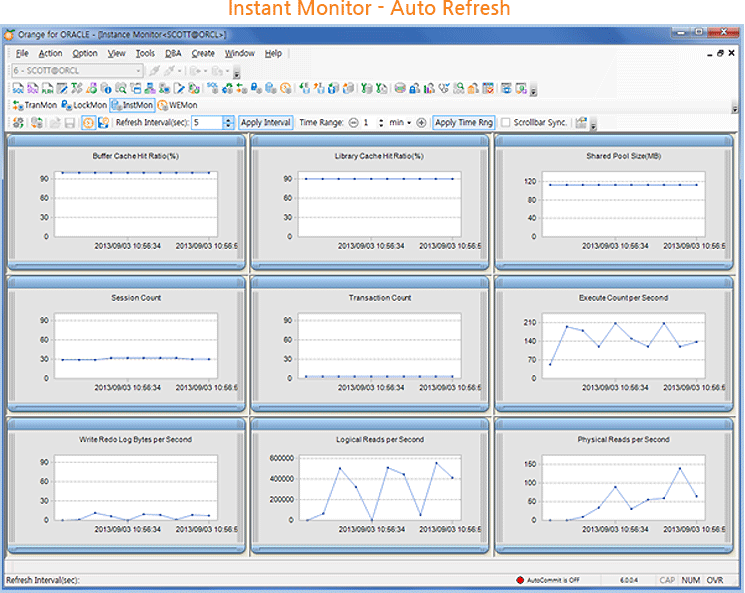Restore the inner Instance Monitor window
The image size is (745, 593).
click(720, 53)
